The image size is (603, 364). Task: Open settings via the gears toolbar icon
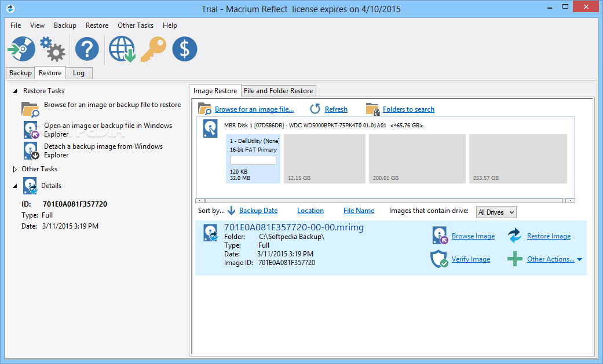[53, 49]
